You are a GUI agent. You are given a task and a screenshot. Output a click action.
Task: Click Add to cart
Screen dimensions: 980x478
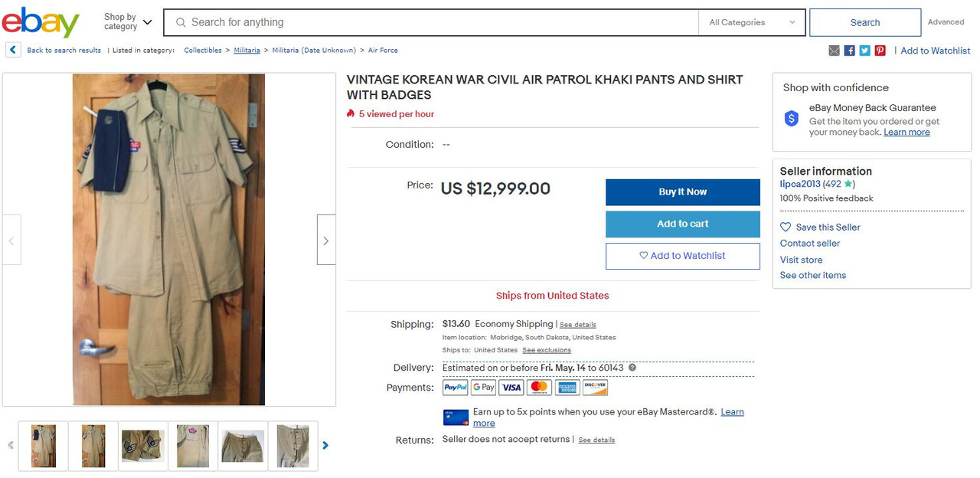point(682,224)
